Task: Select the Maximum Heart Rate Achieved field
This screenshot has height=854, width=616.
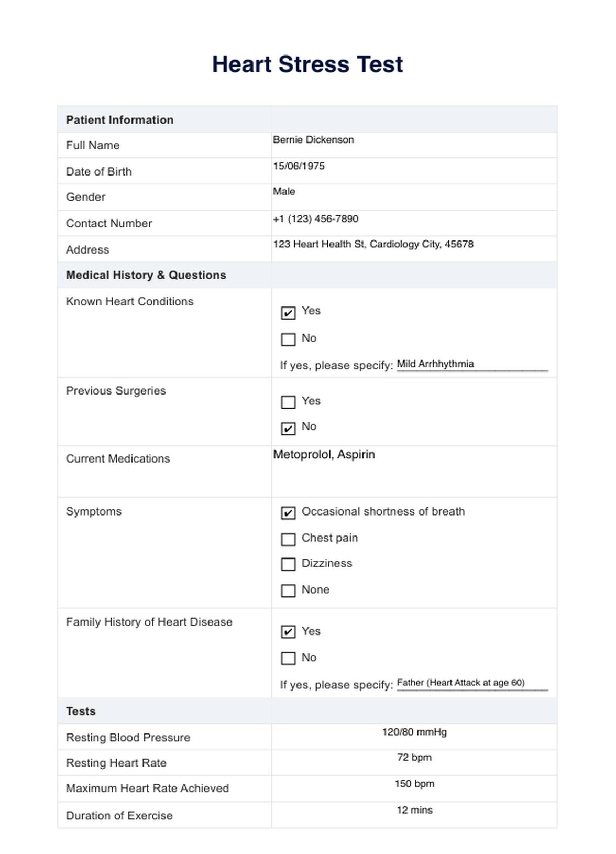Action: pyautogui.click(x=414, y=788)
